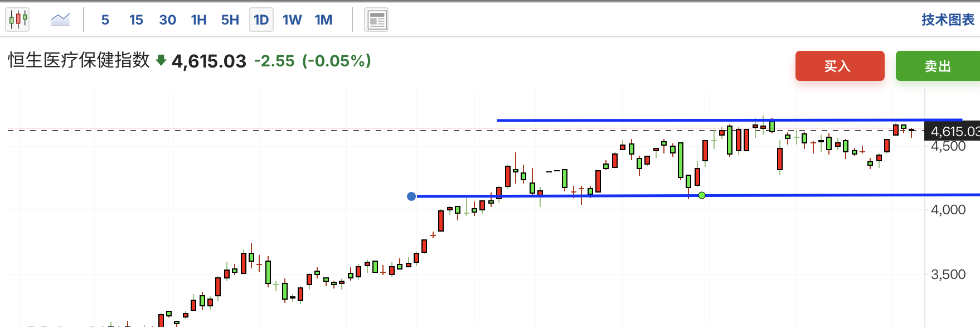This screenshot has height=327, width=980.
Task: Choose the 15 minute interval
Action: (x=136, y=20)
